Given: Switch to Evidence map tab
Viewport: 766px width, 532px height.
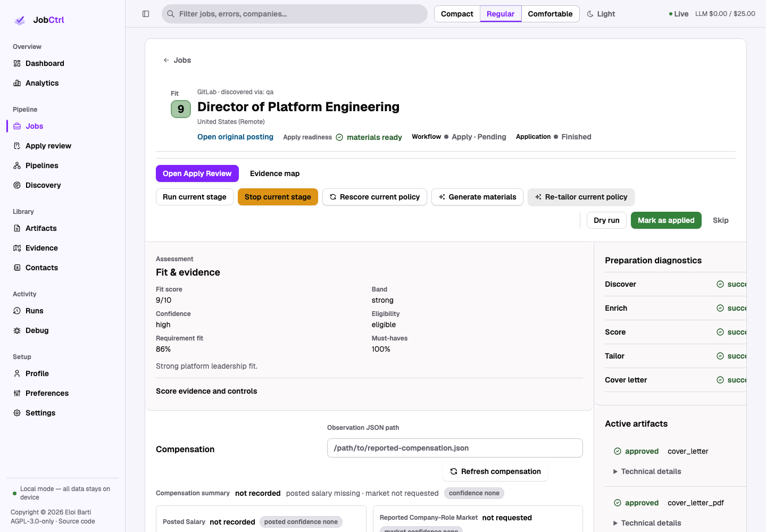Looking at the screenshot, I should [x=274, y=173].
